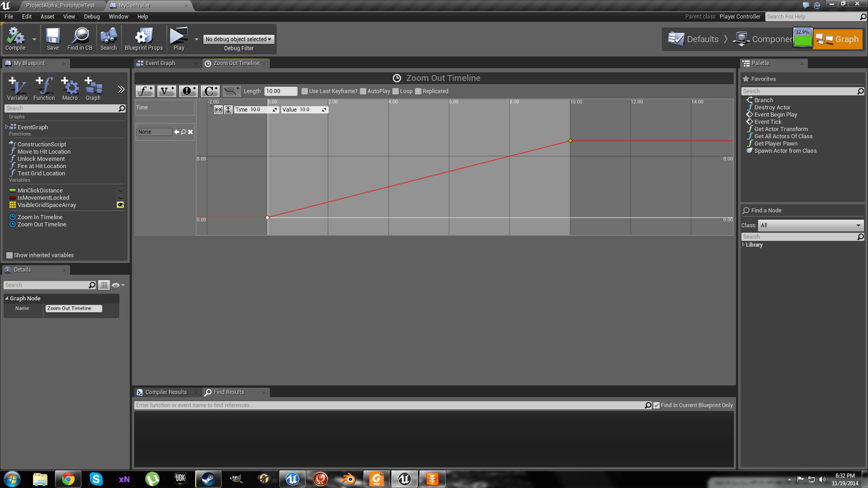Screen dimensions: 868x488
Task: Switch to Defaults mode
Action: (694, 39)
